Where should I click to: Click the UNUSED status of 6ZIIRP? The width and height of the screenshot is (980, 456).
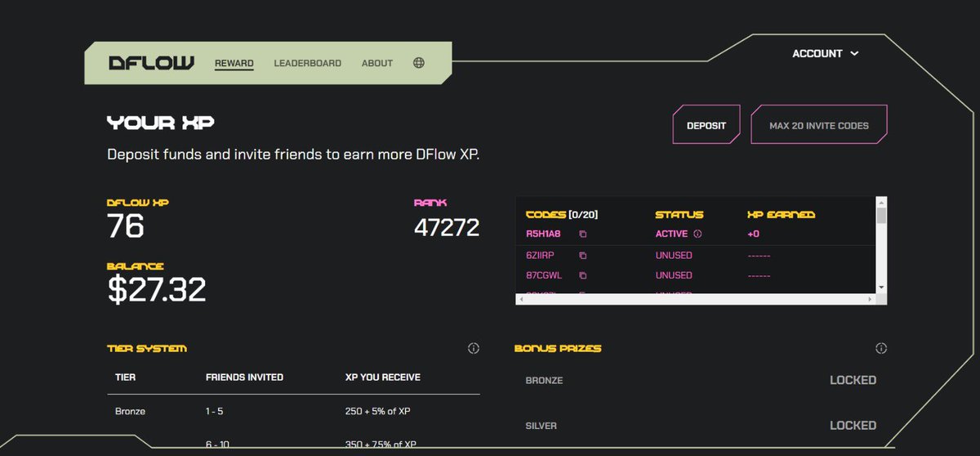point(674,256)
